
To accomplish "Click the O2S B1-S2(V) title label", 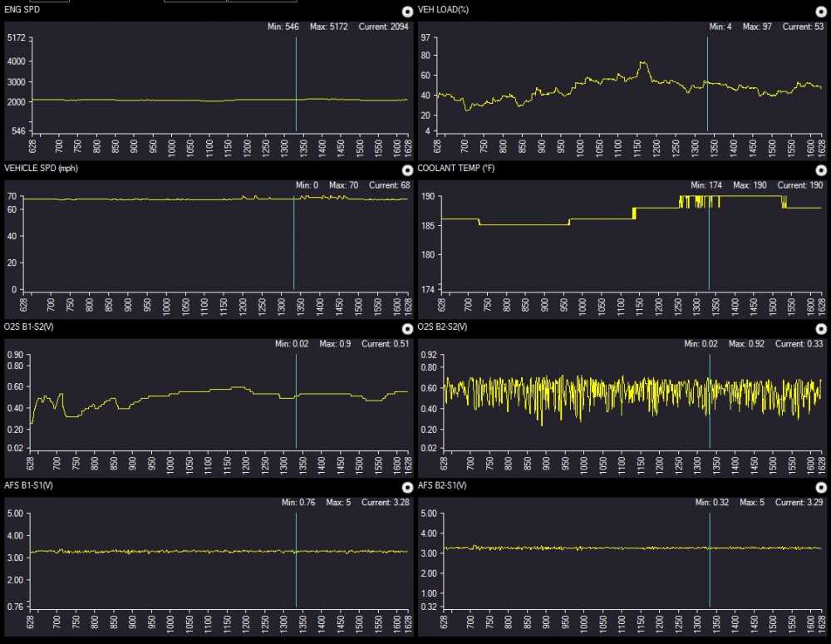I will 30,327.
